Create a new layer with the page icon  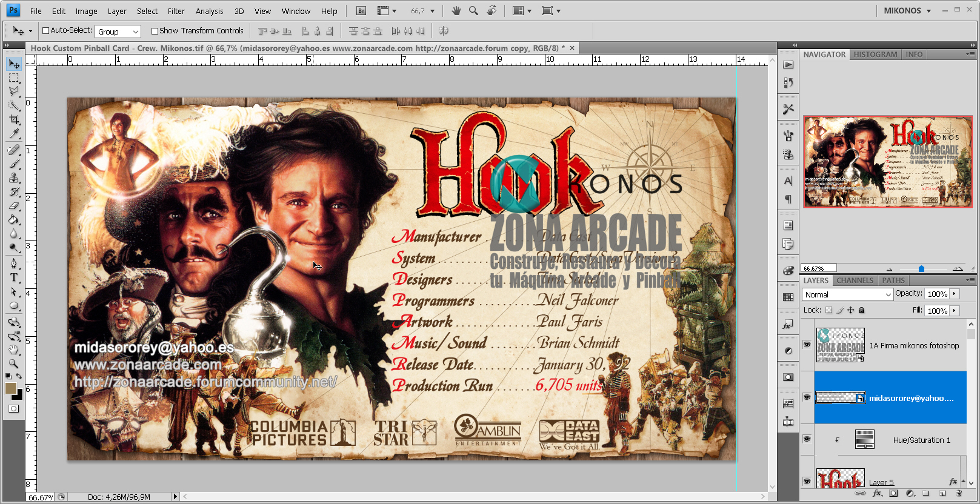click(x=942, y=493)
